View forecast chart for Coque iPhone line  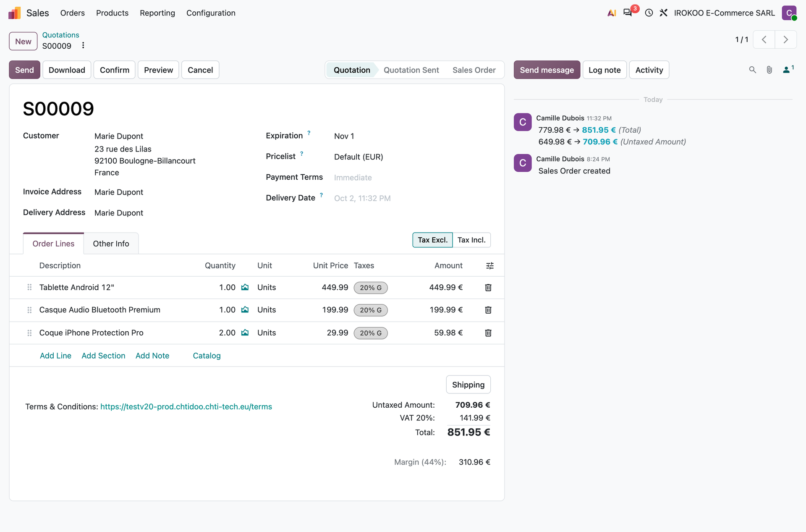[245, 333]
